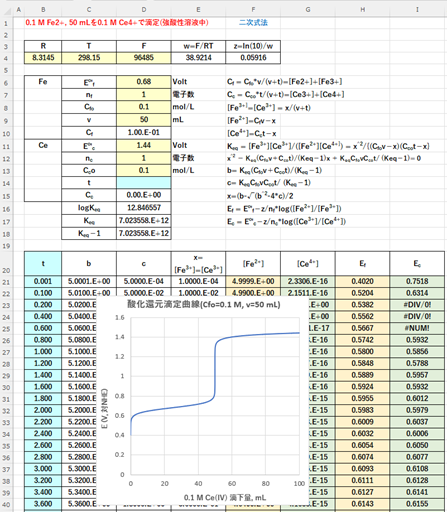Click the [Ce4+] column table header

[x=308, y=264]
